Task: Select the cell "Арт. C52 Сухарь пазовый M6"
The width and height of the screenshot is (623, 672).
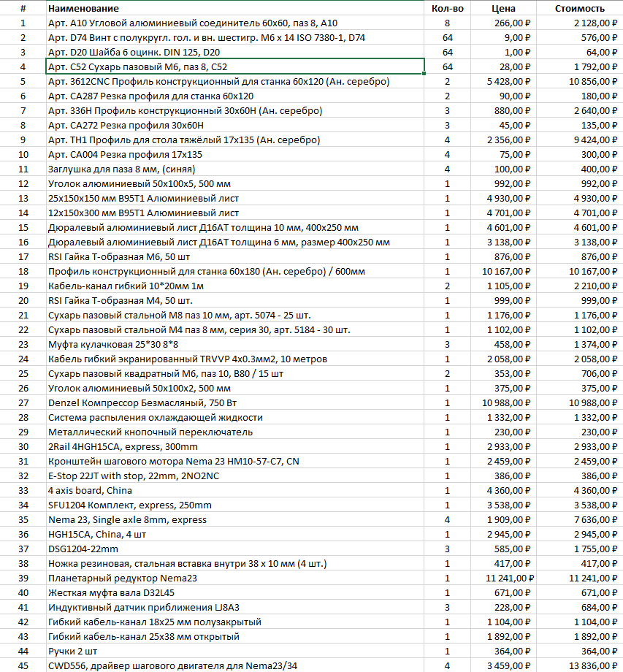Action: 235,66
